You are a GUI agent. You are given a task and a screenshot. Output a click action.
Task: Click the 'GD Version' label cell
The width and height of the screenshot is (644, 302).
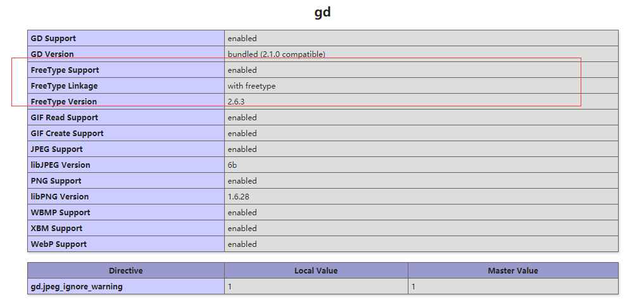[x=126, y=54]
